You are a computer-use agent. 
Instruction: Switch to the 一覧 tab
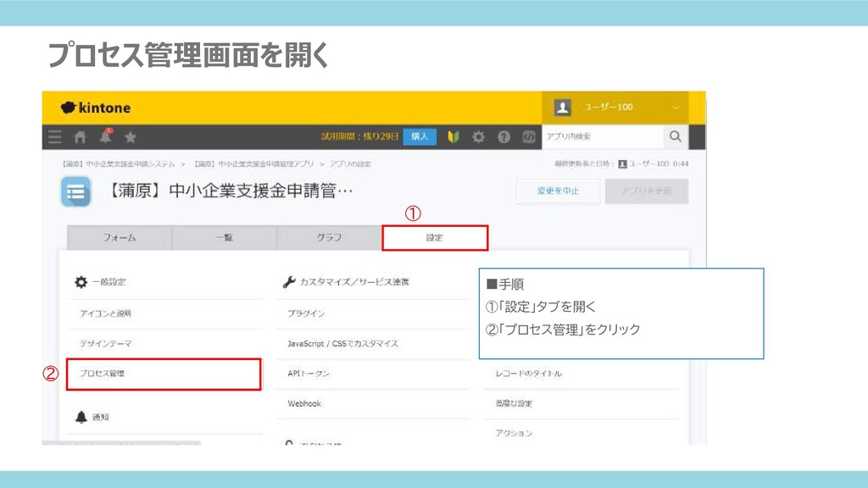click(x=224, y=237)
